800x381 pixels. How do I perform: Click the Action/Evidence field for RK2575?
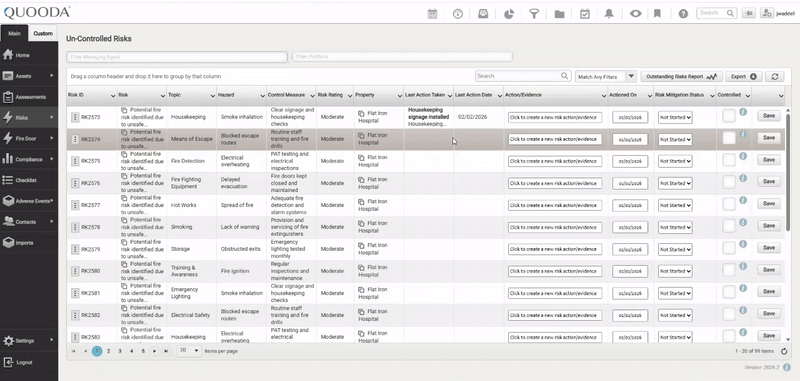point(555,161)
